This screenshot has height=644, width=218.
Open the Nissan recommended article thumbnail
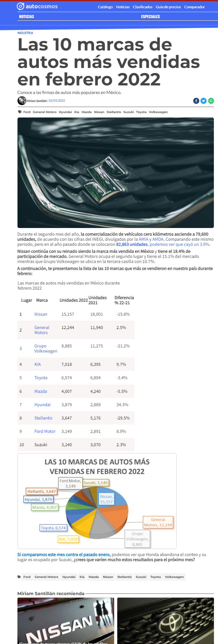pyautogui.click(x=66, y=621)
